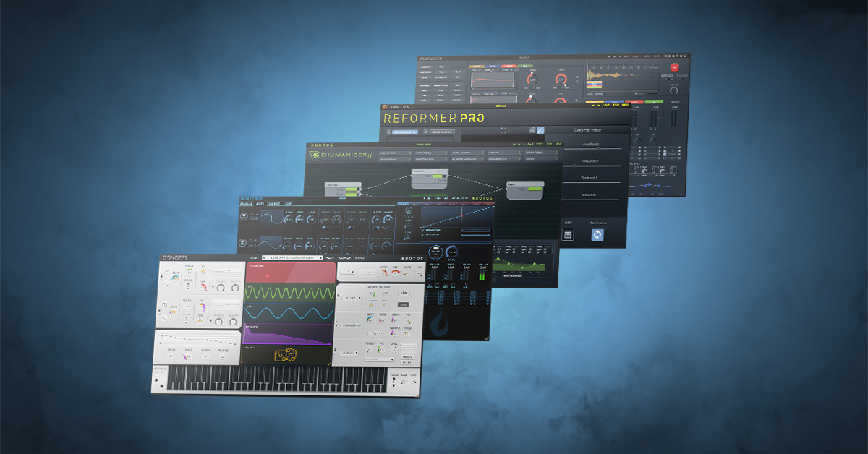
Task: Click the MIDI icon in Reformer Pro
Action: [x=569, y=235]
